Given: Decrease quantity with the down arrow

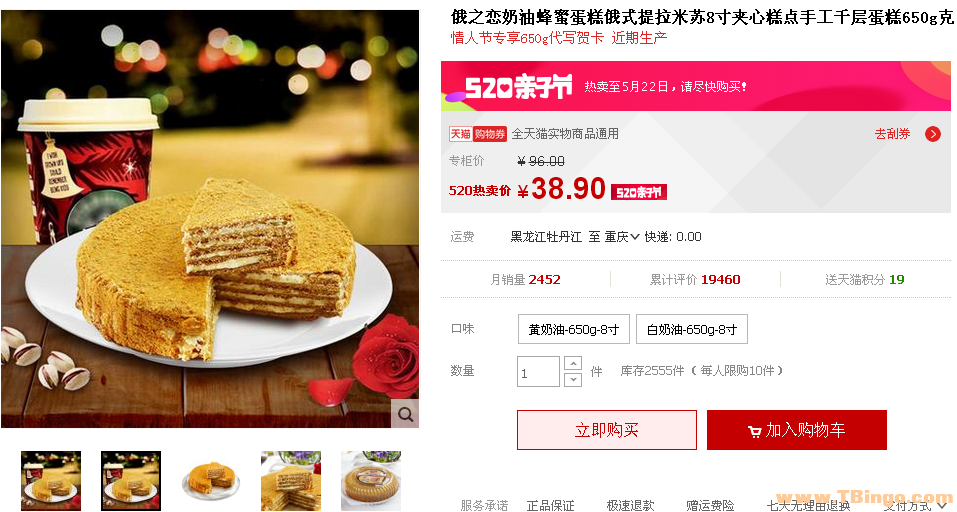Looking at the screenshot, I should (572, 380).
